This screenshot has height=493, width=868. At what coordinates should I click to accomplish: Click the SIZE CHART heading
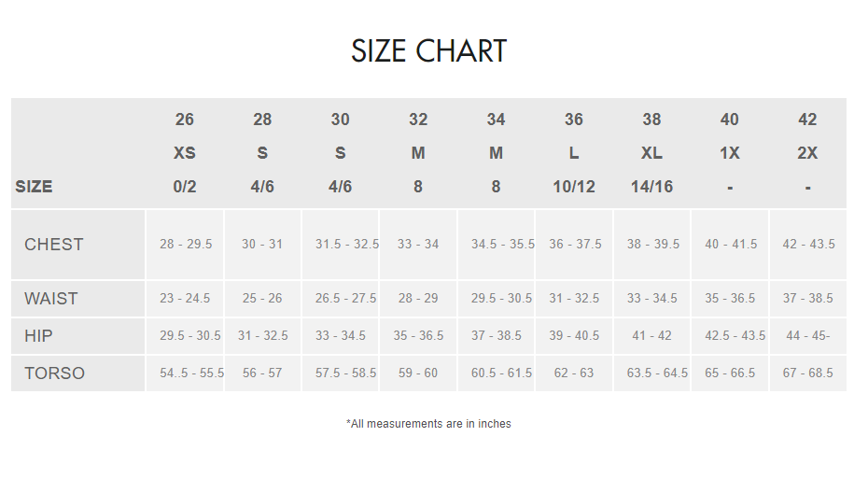(x=428, y=51)
